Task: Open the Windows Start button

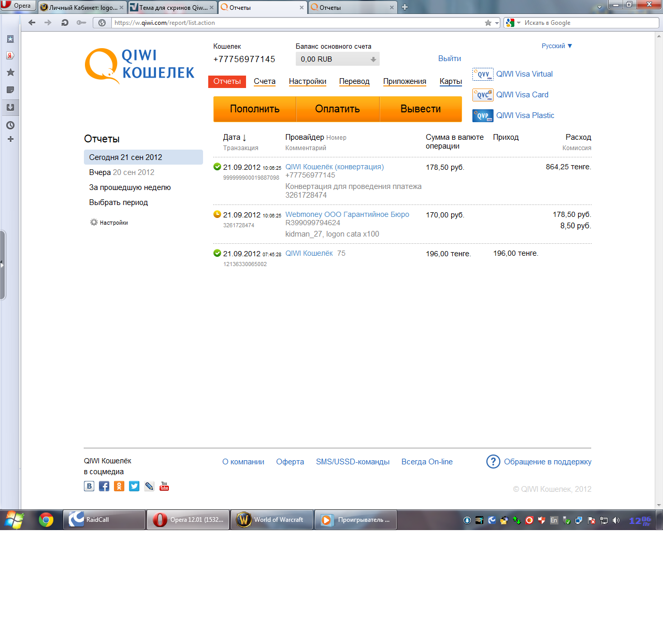Action: click(14, 520)
